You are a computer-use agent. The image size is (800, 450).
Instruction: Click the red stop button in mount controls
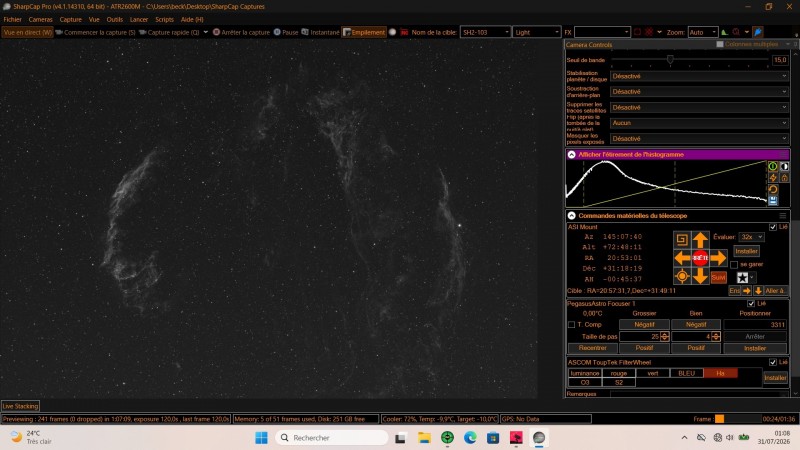(700, 258)
